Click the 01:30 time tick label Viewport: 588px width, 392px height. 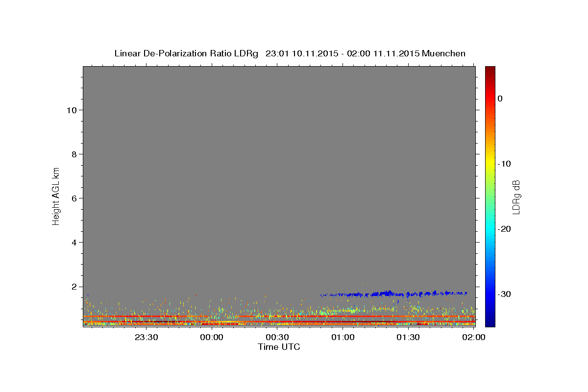408,337
